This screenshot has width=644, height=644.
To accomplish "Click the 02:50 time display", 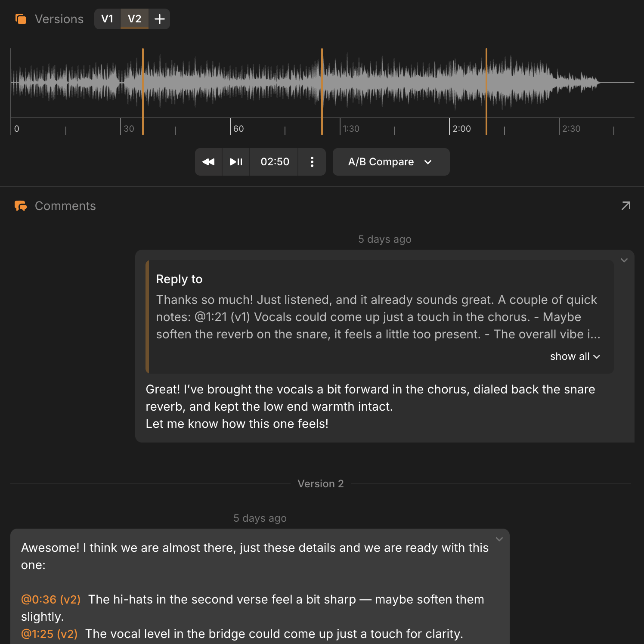I will 275,162.
